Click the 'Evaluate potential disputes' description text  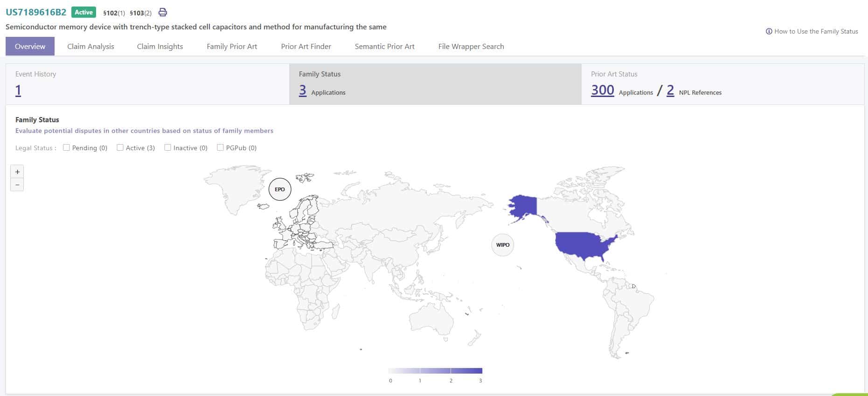coord(144,131)
